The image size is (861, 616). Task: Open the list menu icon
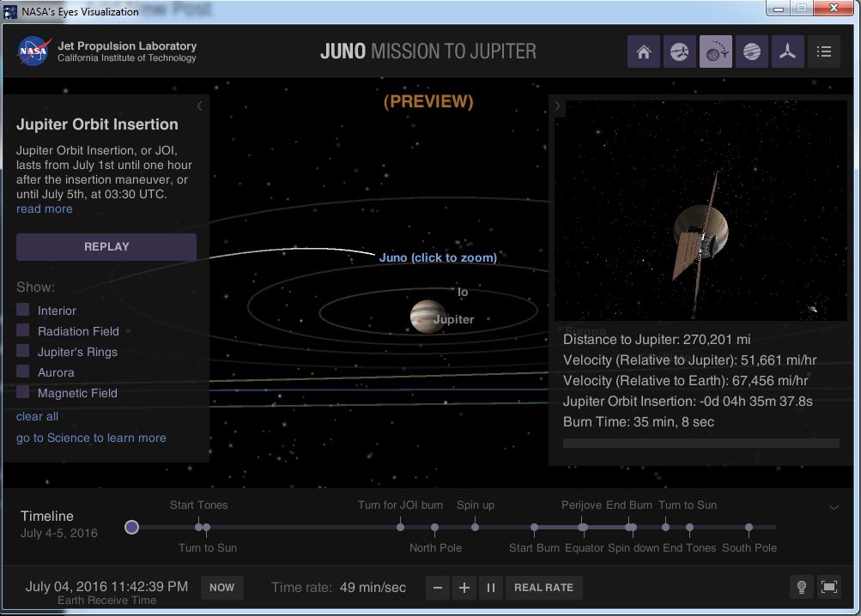[x=824, y=52]
